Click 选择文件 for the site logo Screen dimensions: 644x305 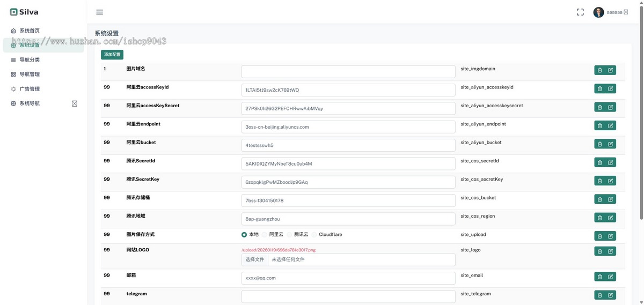[x=255, y=259]
